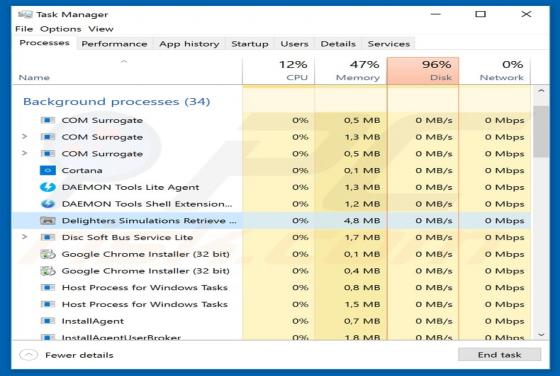Sort by the Disk column header
560x376 pixels.
pos(423,71)
